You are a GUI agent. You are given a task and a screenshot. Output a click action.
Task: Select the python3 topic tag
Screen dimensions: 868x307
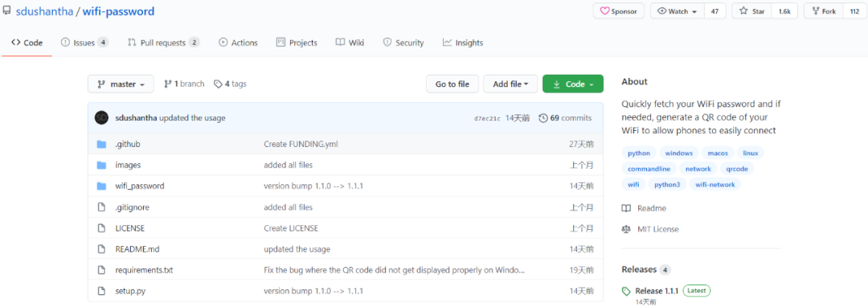(667, 184)
